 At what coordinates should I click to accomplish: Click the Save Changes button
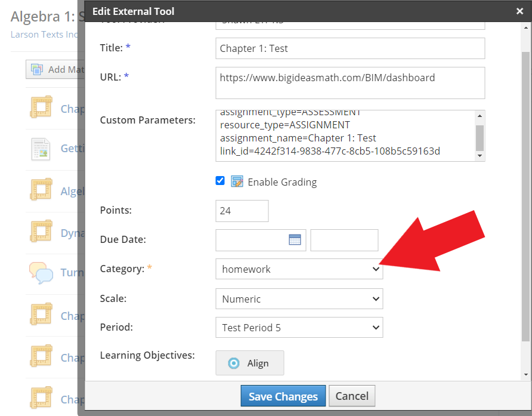[x=283, y=396]
